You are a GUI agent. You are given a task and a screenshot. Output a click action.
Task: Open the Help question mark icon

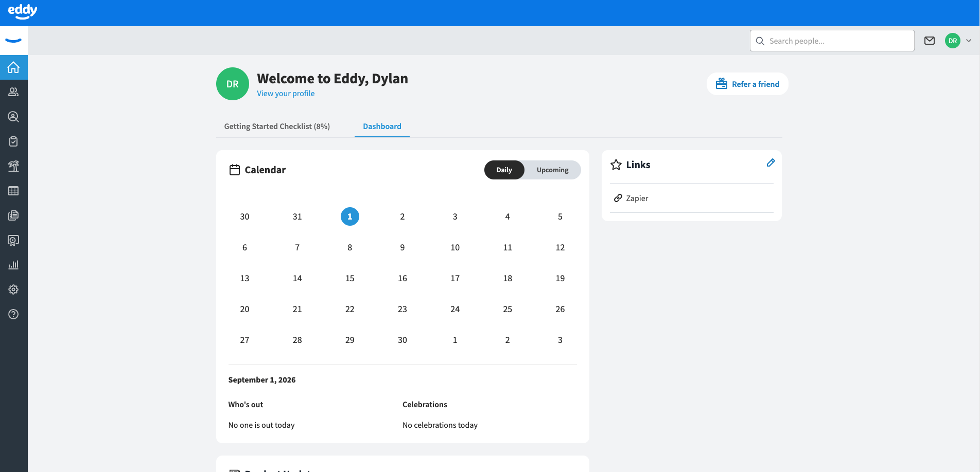(x=14, y=314)
